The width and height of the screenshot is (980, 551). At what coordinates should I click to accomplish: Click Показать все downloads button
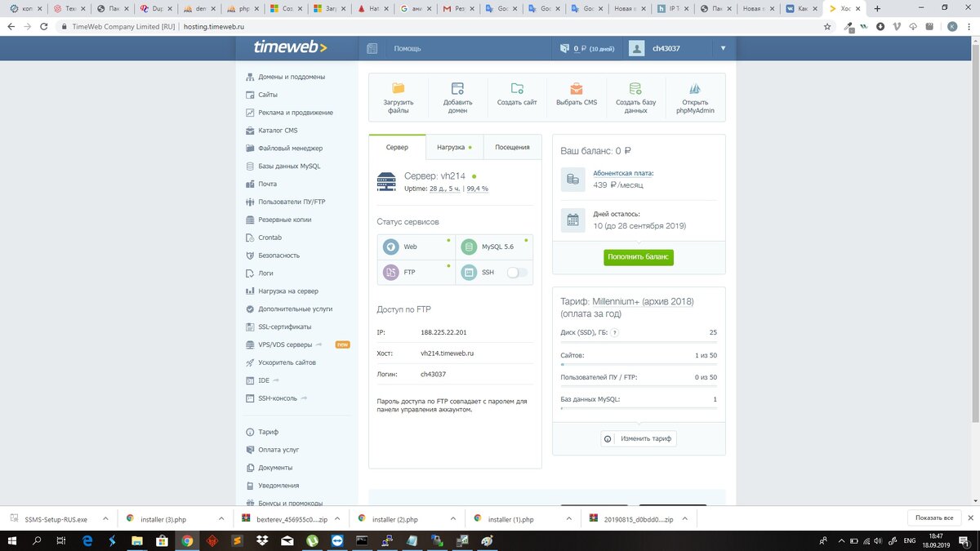coord(933,518)
